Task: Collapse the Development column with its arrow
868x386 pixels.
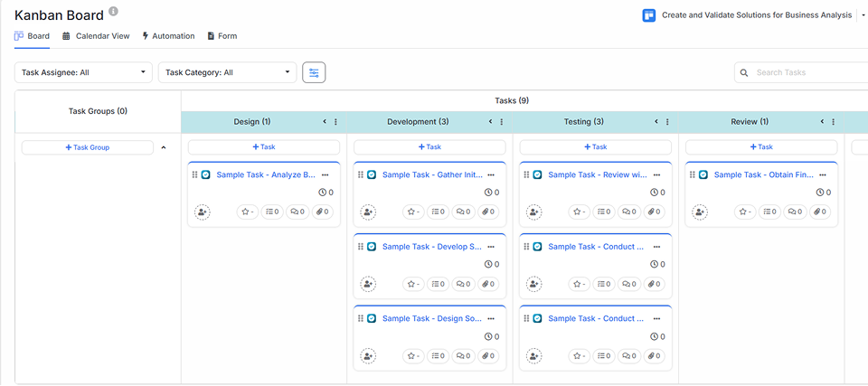Action: tap(491, 122)
